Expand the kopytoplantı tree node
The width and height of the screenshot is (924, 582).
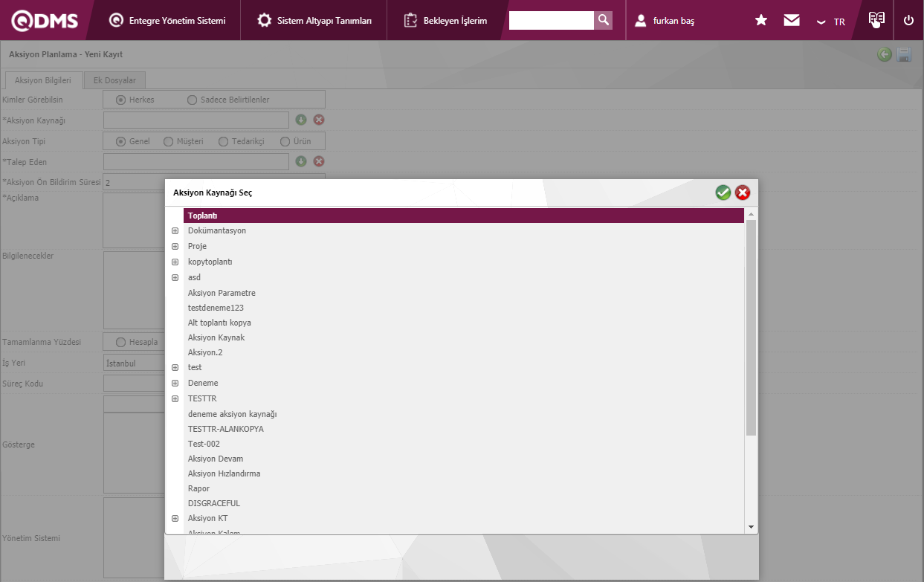tap(175, 262)
